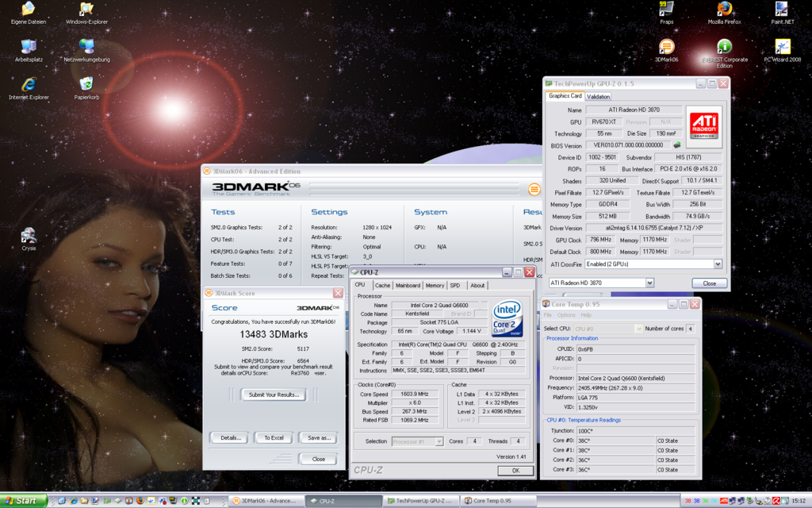Click the Details button in 3DMark Score
Image resolution: width=812 pixels, height=508 pixels.
(231, 438)
